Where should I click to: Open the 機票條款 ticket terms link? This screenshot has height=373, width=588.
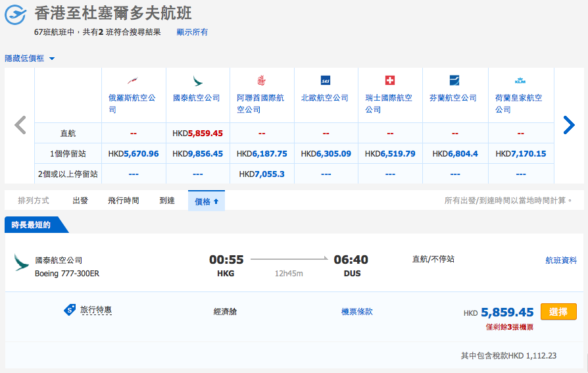point(357,311)
